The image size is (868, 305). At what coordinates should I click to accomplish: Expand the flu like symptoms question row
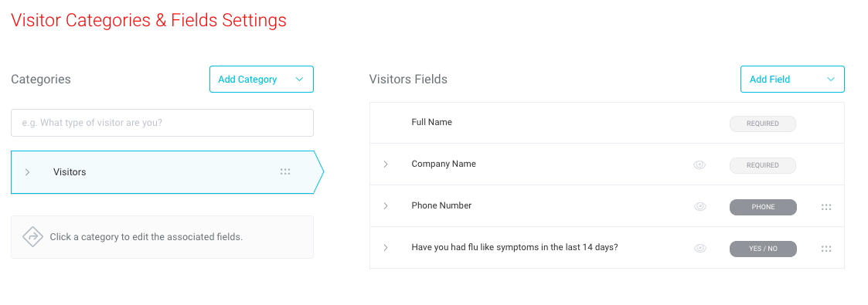386,248
